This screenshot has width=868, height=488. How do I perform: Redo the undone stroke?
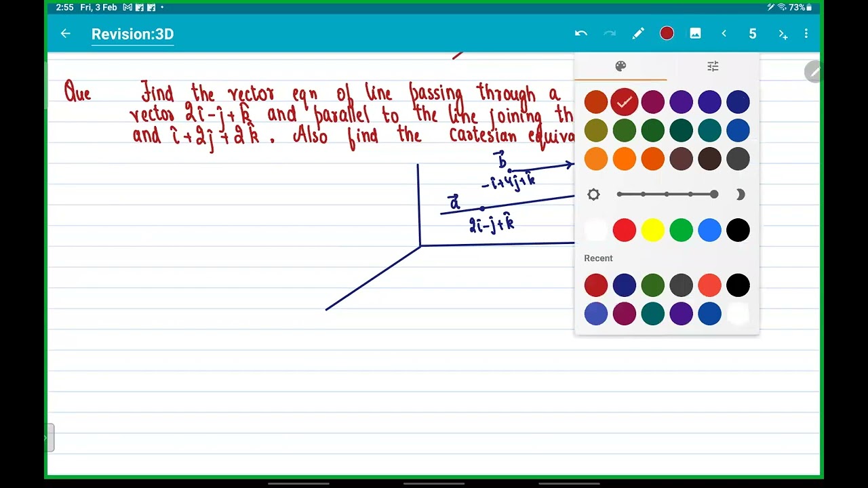(609, 33)
